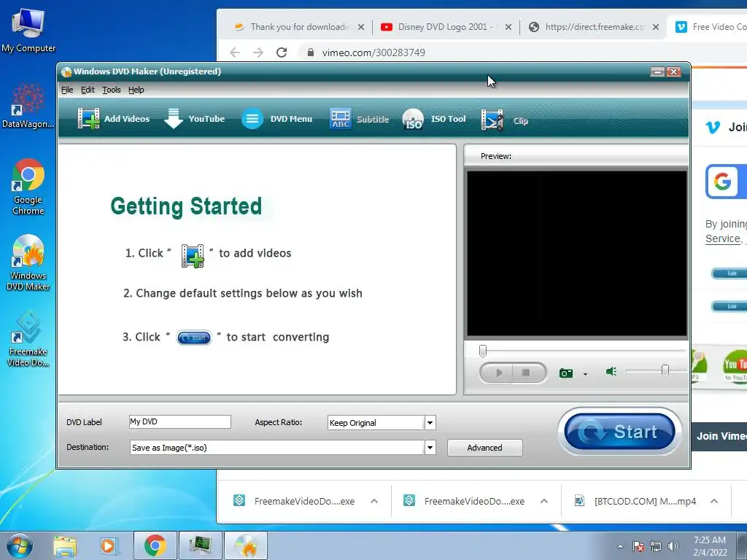The image size is (747, 560).
Task: Click the DVD Maker taskbar icon
Action: tap(246, 545)
